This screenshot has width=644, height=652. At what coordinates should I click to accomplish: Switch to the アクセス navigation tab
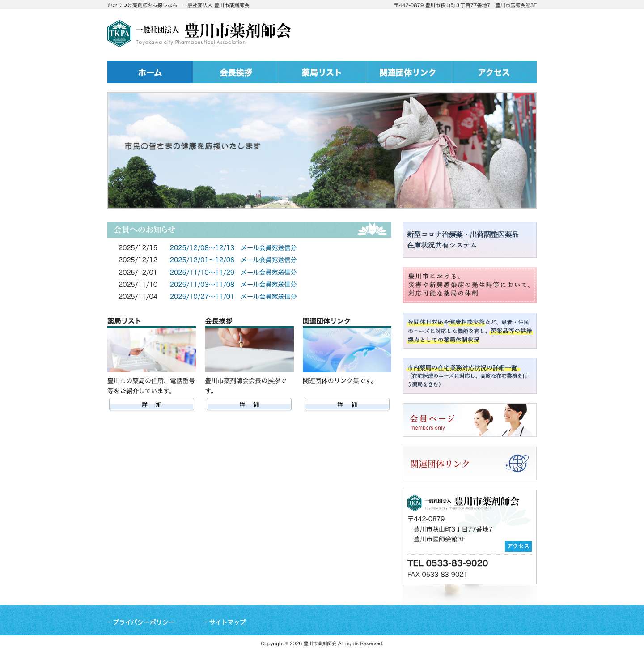point(494,72)
